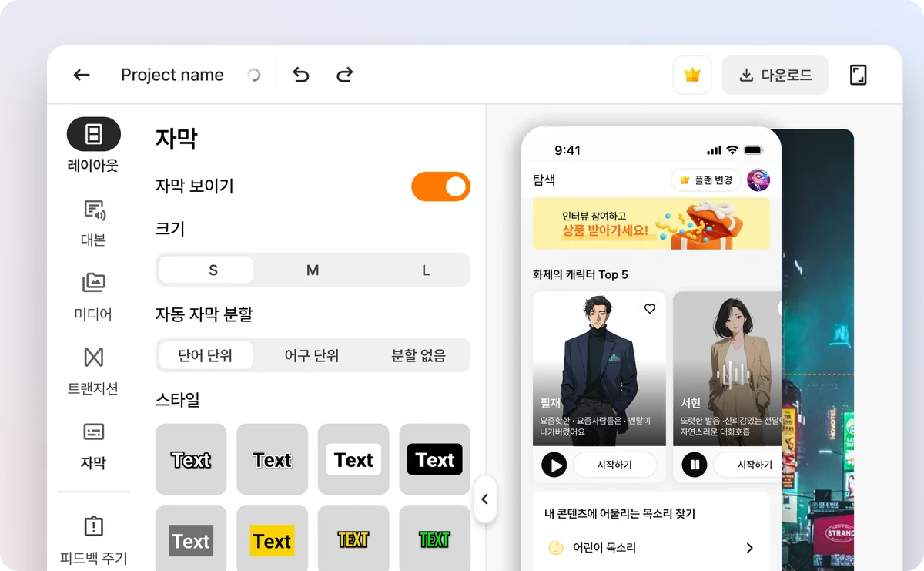Toggle the aspect ratio frame icon
Viewport: 924px width, 571px height.
click(859, 75)
